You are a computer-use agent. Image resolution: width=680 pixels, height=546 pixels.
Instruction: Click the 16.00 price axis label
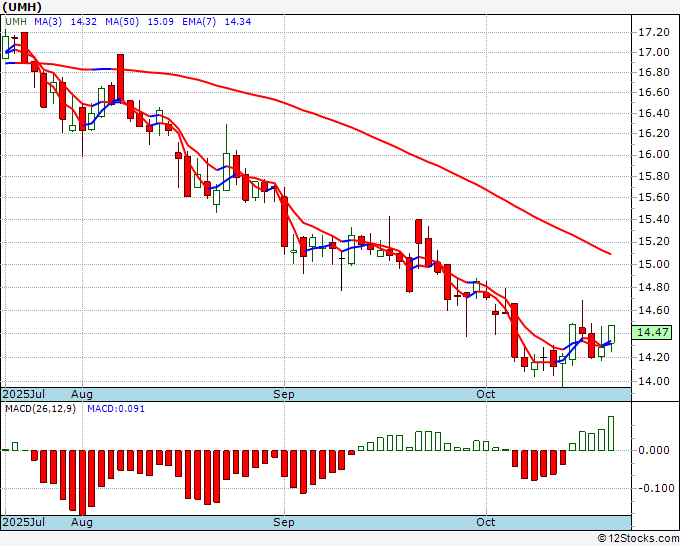tap(654, 155)
